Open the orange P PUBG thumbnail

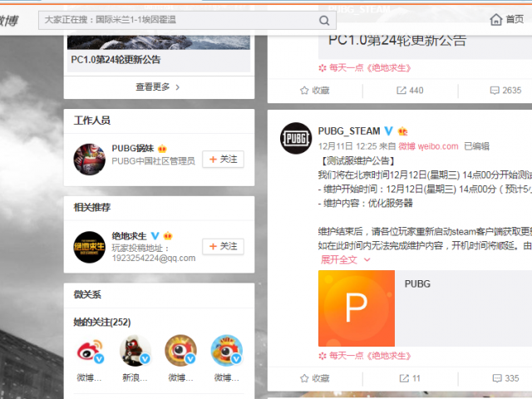pyautogui.click(x=357, y=308)
